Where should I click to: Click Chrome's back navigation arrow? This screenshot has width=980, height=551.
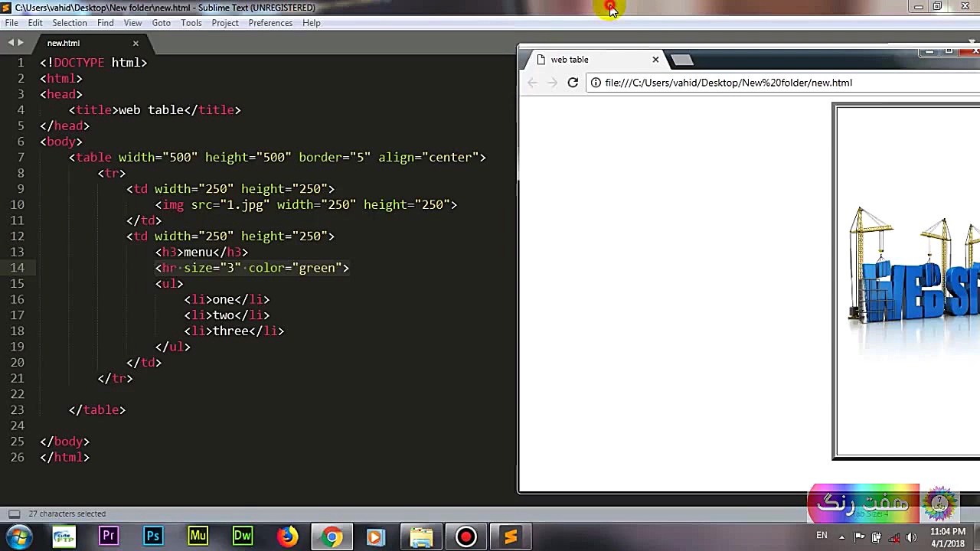533,83
